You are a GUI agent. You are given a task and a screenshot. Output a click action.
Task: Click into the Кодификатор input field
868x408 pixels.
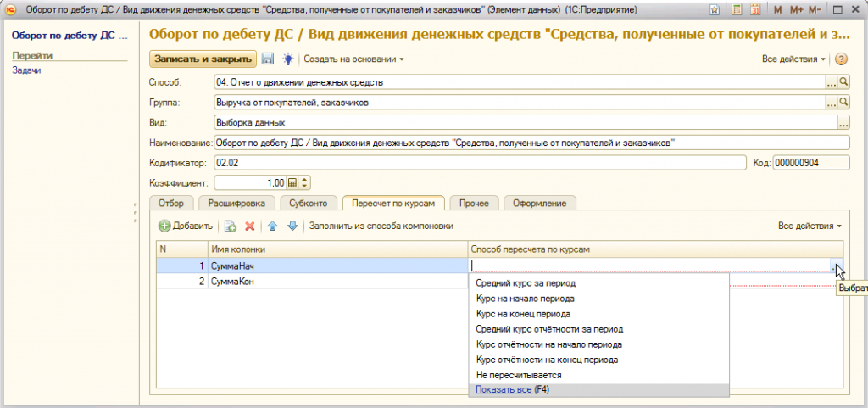pyautogui.click(x=478, y=163)
